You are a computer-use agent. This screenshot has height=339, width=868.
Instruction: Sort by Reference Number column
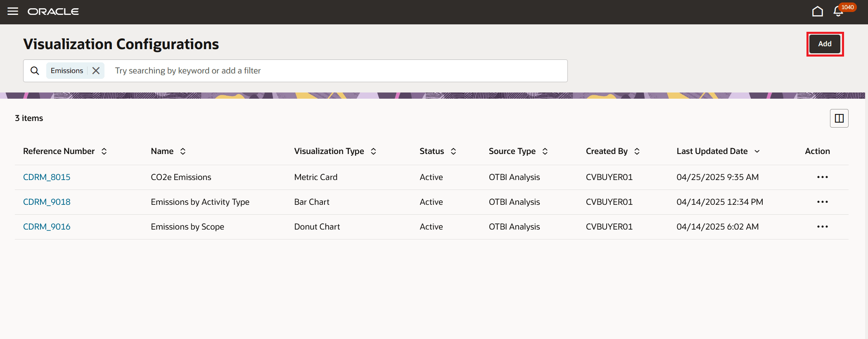pyautogui.click(x=104, y=152)
